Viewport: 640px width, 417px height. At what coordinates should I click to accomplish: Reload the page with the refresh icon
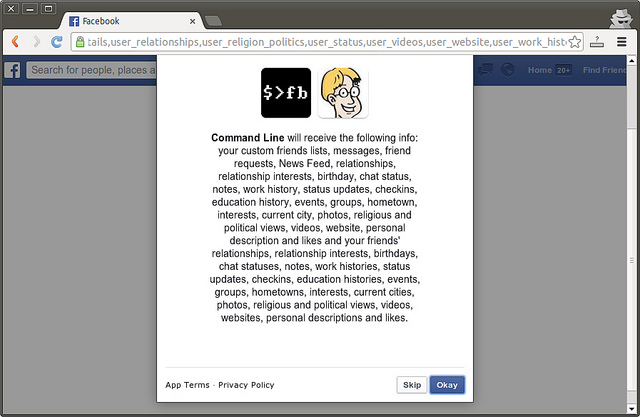tap(57, 42)
